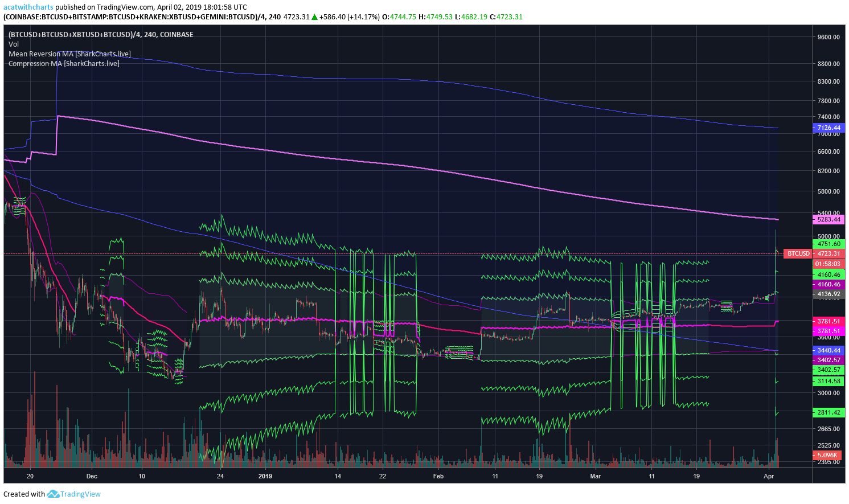Click the 8800.00 price scale tick
This screenshot has width=849, height=504.
[829, 64]
